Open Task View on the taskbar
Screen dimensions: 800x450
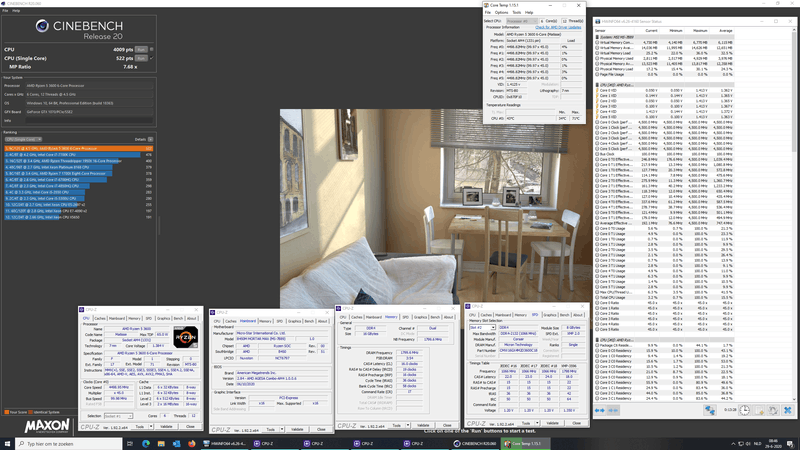130,444
